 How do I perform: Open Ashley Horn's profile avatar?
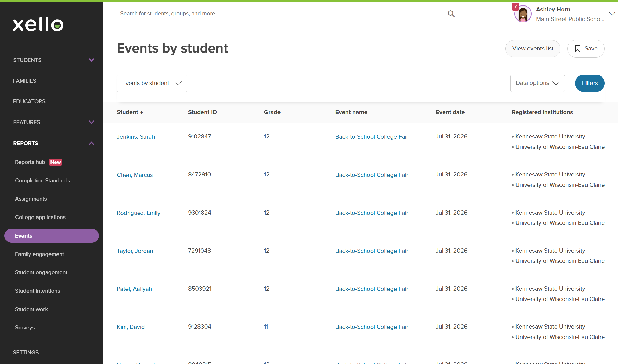coord(523,14)
